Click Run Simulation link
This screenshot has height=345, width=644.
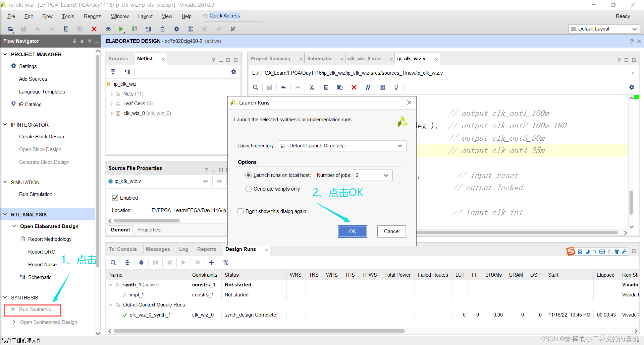36,194
